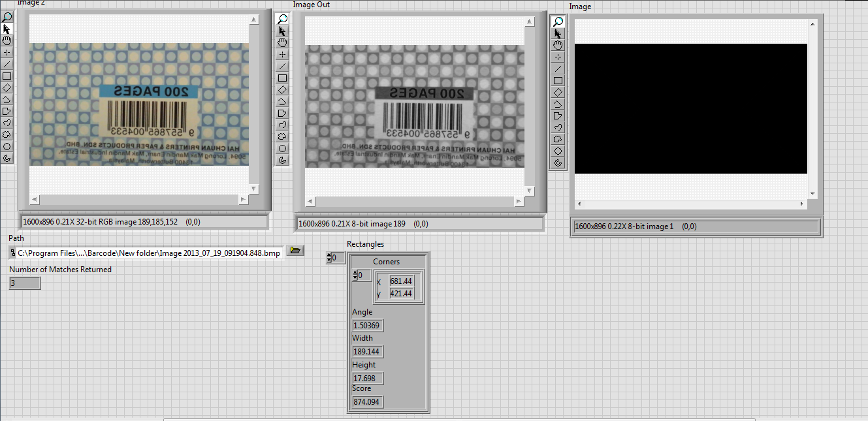Viewport: 868px width, 421px height.
Task: Click the Image 2 scroll left arrow
Action: click(34, 199)
